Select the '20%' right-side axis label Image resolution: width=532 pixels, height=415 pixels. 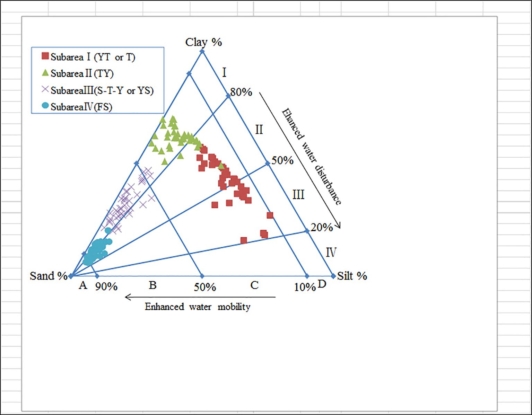point(322,227)
